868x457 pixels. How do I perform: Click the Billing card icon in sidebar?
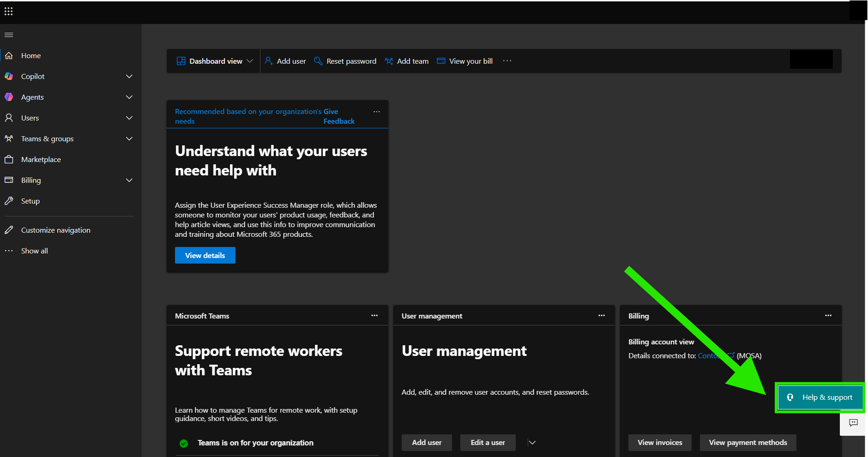pos(9,180)
